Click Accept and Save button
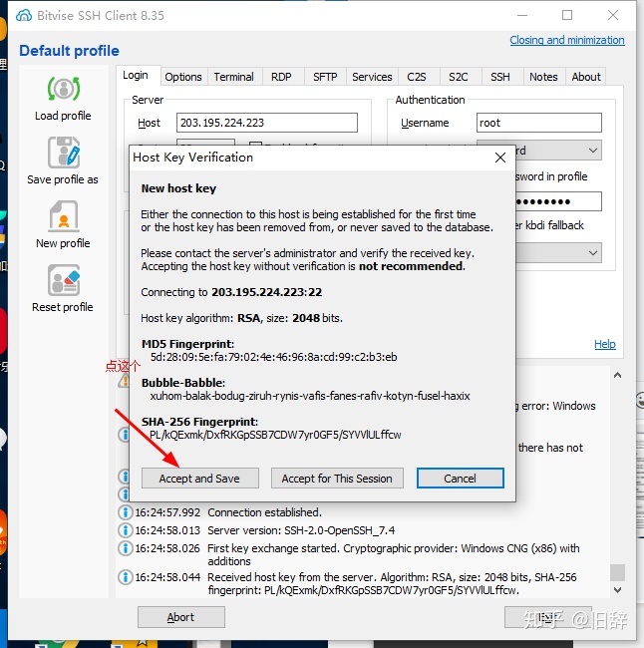 (200, 479)
